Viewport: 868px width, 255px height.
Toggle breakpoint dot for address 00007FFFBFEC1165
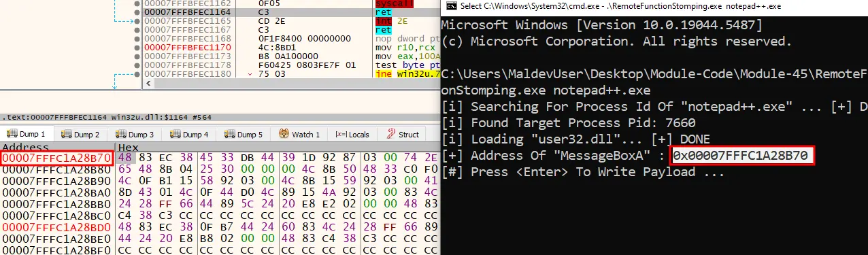click(137, 21)
